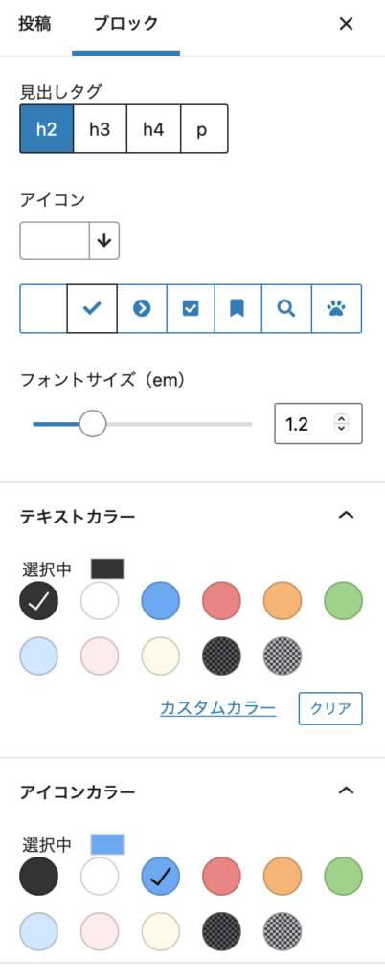Collapse the アイコンカラー section
The image size is (385, 980).
[x=346, y=791]
